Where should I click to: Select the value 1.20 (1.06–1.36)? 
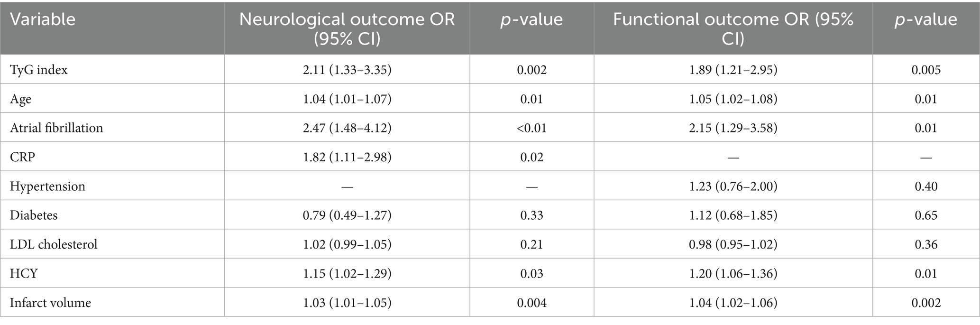click(x=733, y=274)
